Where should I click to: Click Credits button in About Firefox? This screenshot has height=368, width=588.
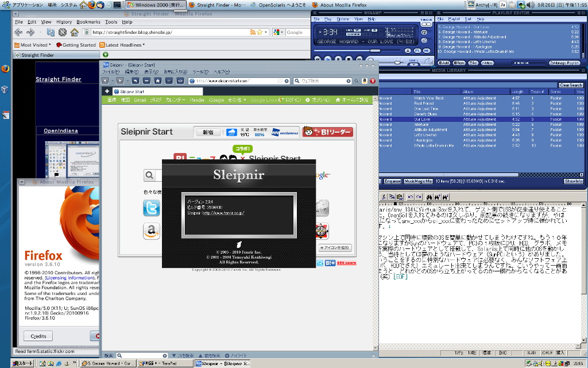click(38, 336)
